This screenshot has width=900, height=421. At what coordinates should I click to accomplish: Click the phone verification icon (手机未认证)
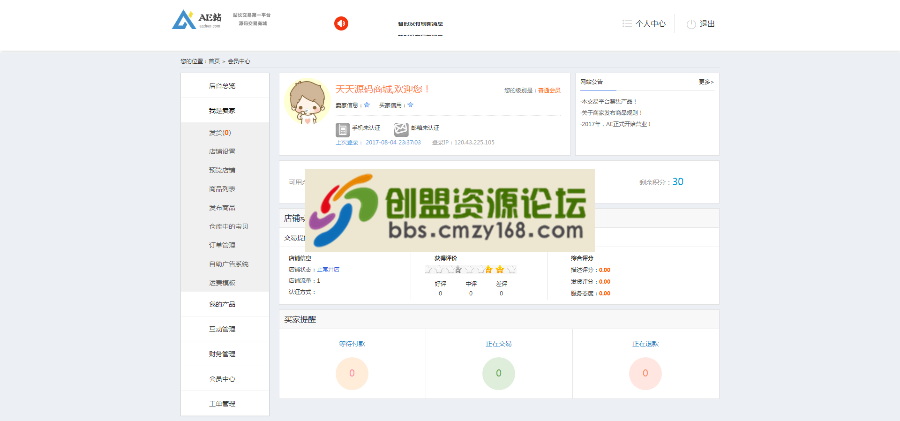coord(342,129)
